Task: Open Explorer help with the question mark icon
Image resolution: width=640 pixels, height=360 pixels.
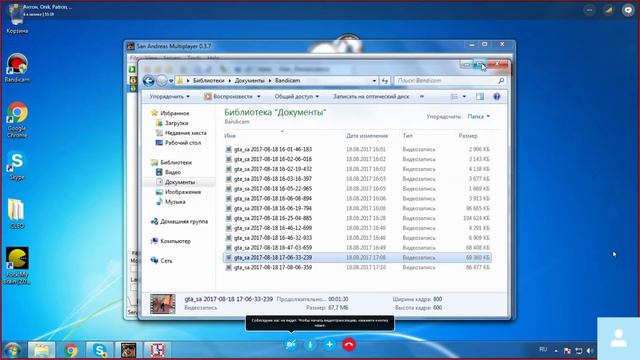Action: coord(497,97)
